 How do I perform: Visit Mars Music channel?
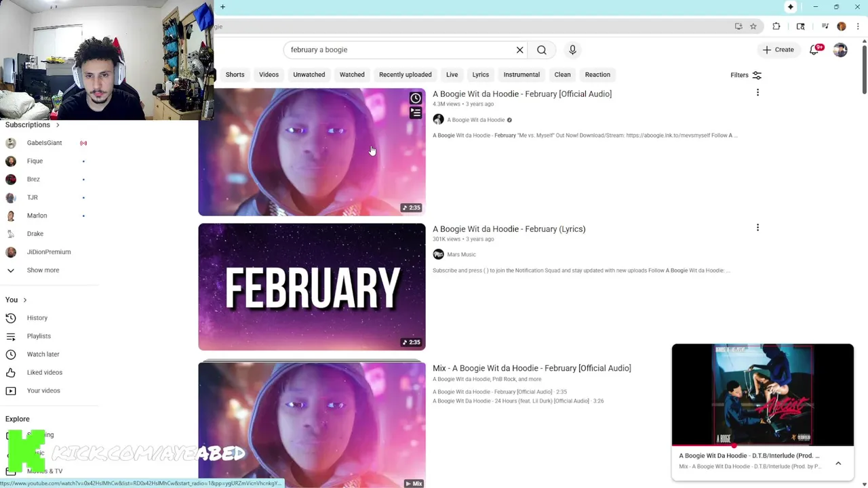[x=461, y=254]
